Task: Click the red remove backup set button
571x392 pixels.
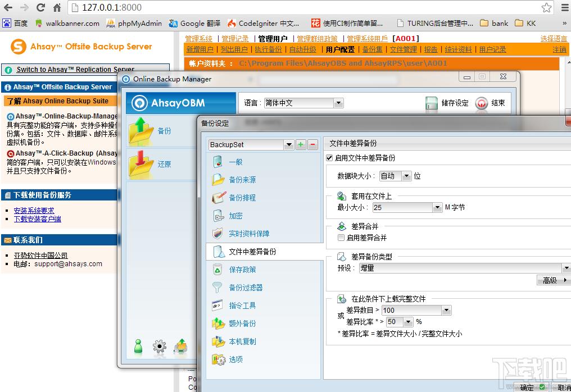Action: (x=312, y=145)
